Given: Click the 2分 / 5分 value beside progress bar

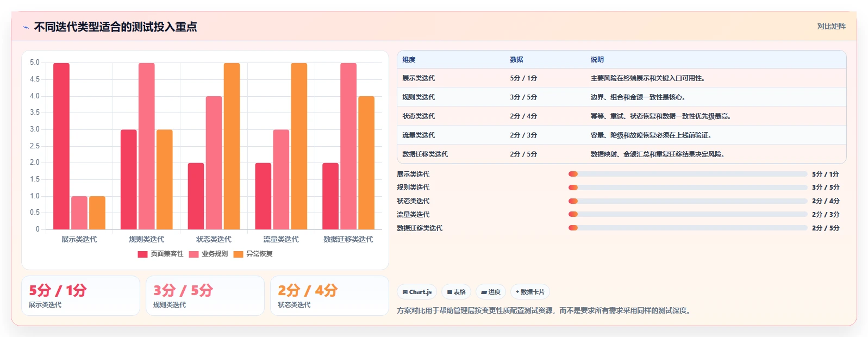Looking at the screenshot, I should (826, 228).
